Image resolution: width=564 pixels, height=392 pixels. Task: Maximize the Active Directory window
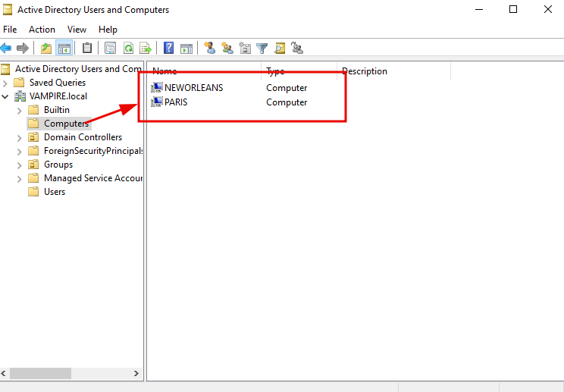click(513, 9)
